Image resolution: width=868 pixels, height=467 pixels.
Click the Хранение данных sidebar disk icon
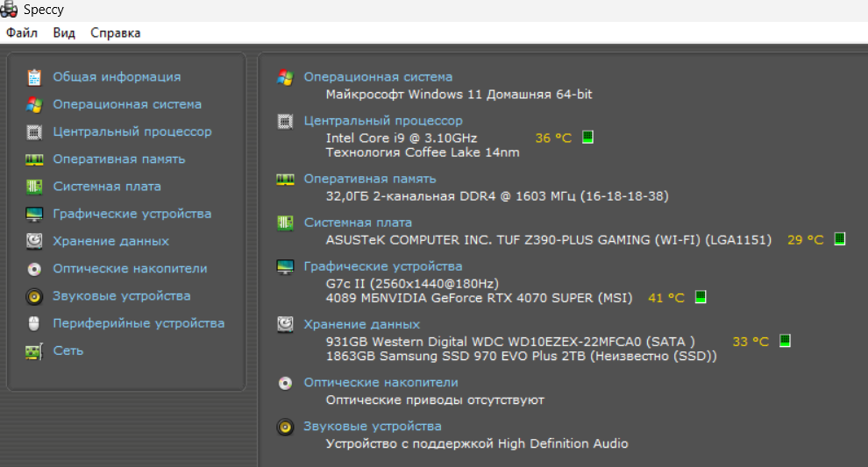coord(34,241)
